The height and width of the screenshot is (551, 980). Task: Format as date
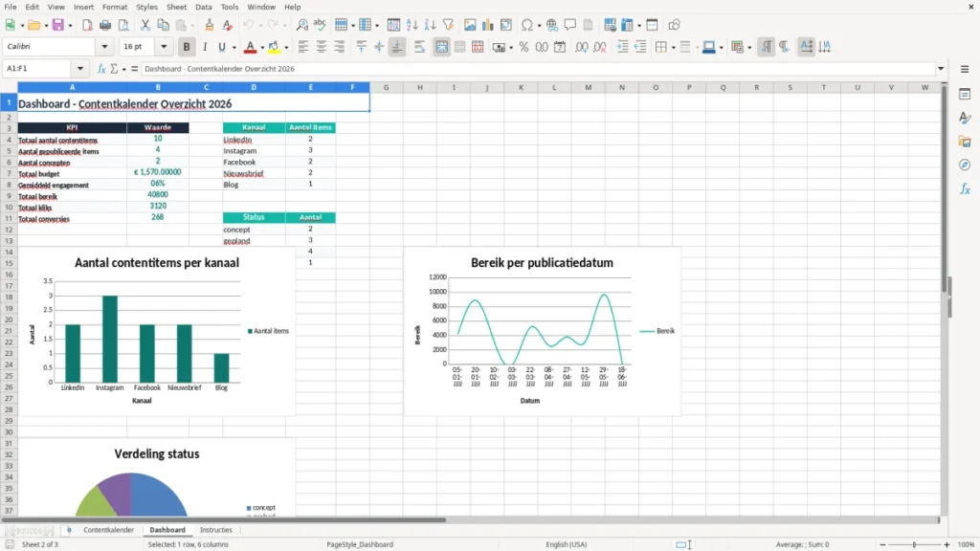click(560, 47)
